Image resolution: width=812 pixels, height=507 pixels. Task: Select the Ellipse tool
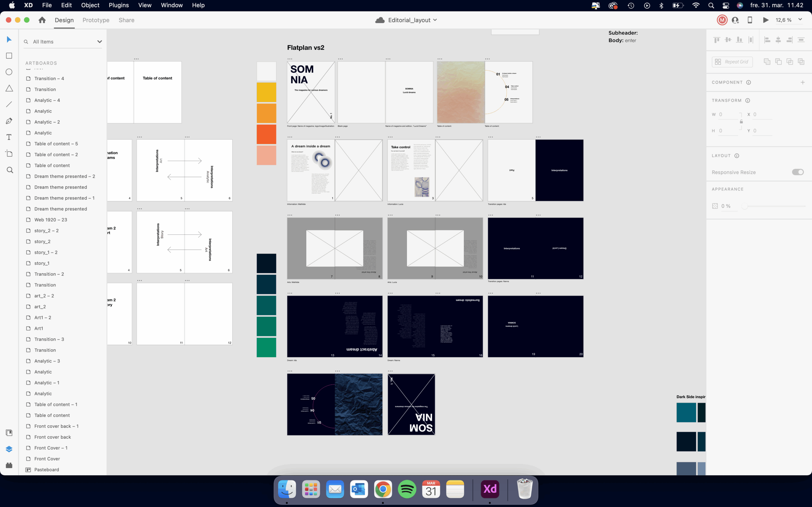click(x=9, y=72)
